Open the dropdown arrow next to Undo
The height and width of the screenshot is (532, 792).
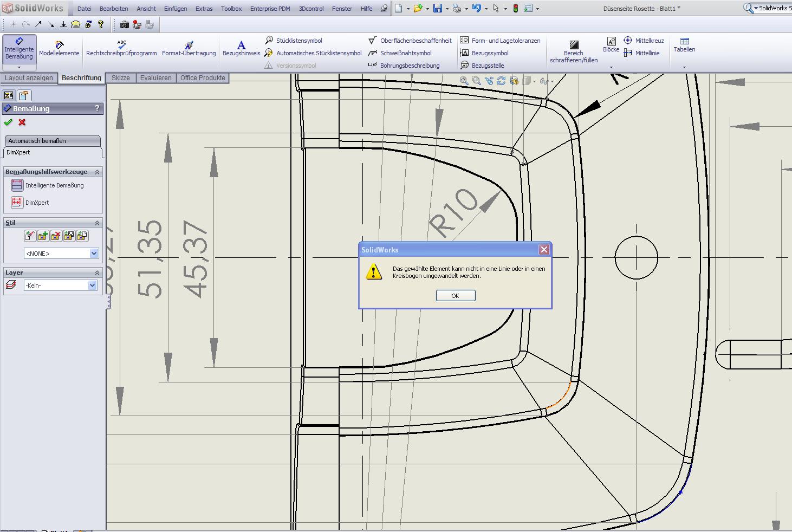(x=486, y=9)
